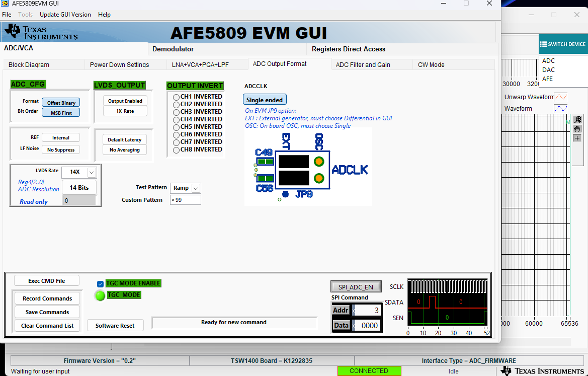Click the Custom Pattern input field
This screenshot has width=588, height=376.
tap(186, 200)
